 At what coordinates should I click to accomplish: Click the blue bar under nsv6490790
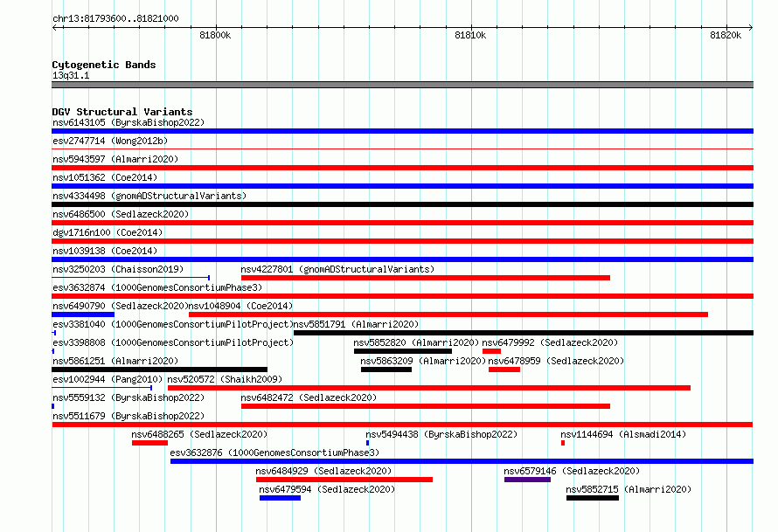click(x=83, y=314)
